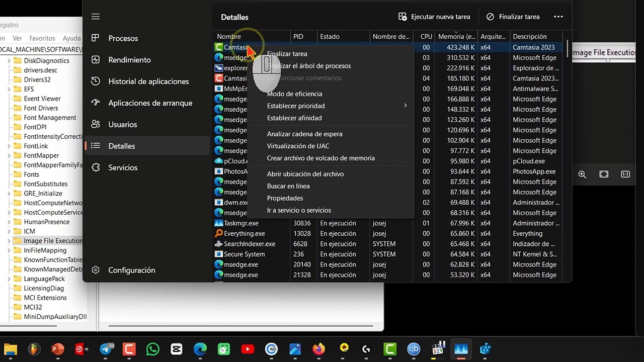Click the SearchIndexer.exe process icon
The width and height of the screenshot is (644, 362).
(x=219, y=244)
